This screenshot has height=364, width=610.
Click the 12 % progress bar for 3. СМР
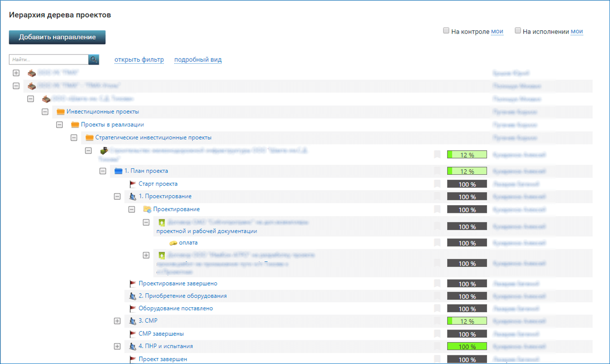[467, 321]
